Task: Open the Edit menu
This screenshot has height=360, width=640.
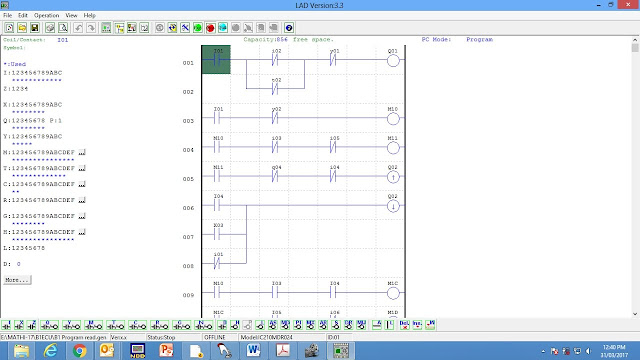Action: click(x=23, y=16)
